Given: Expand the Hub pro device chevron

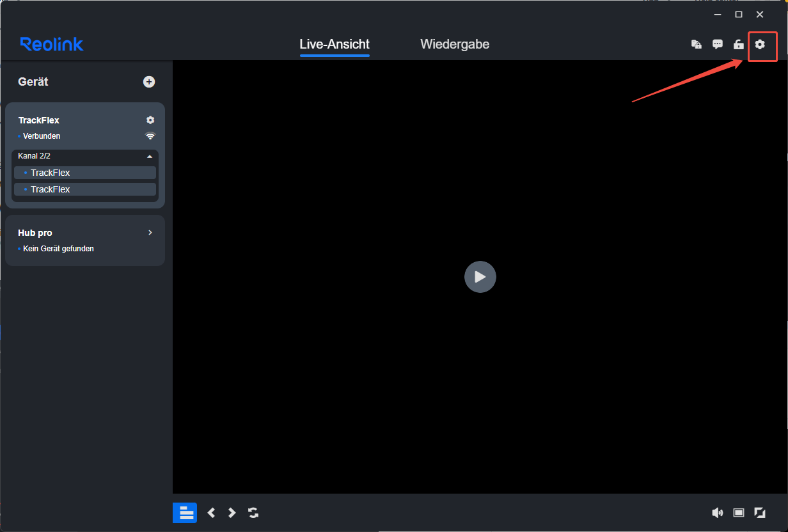Looking at the screenshot, I should pos(150,233).
